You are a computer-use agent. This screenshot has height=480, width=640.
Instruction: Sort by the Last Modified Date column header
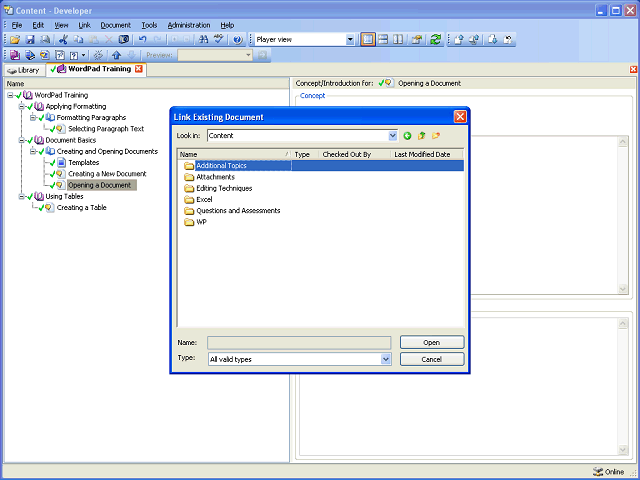(427, 154)
